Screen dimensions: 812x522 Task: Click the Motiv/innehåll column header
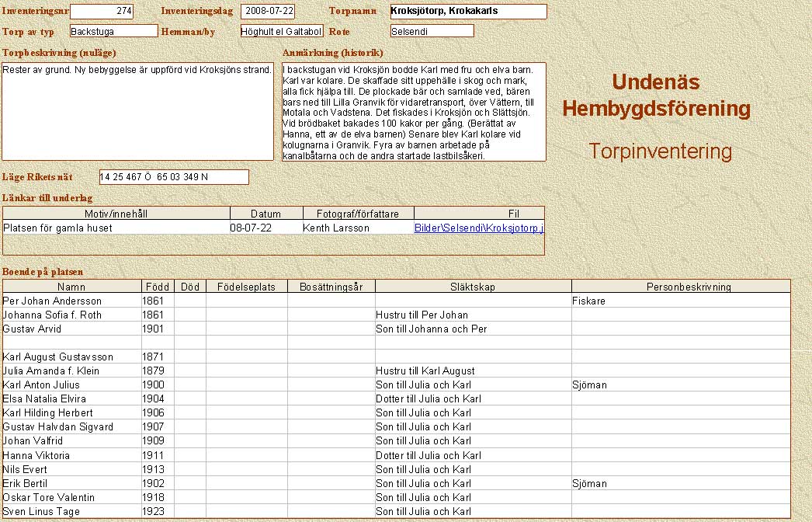(116, 214)
